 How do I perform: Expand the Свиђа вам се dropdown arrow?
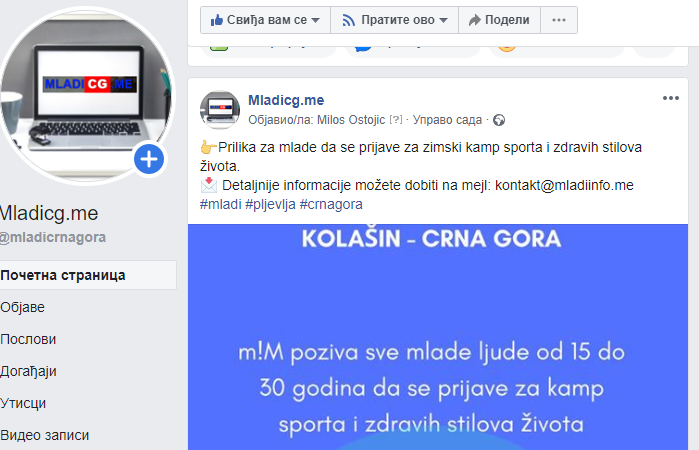tap(315, 20)
